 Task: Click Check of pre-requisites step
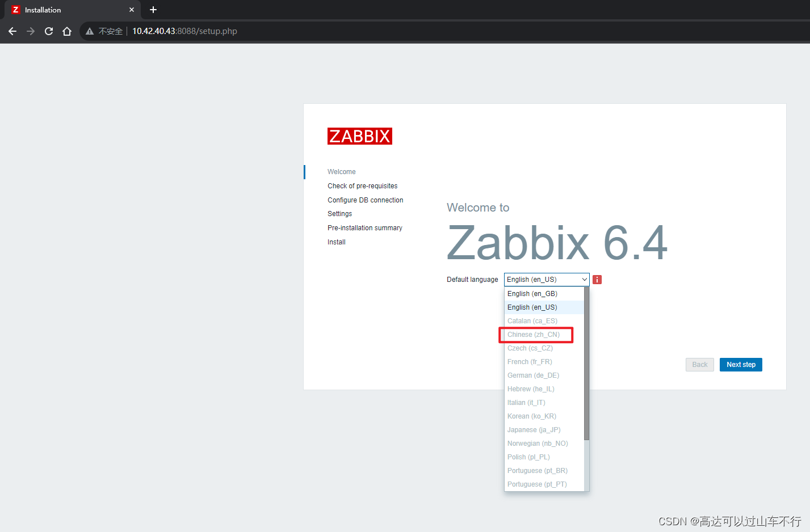[362, 186]
